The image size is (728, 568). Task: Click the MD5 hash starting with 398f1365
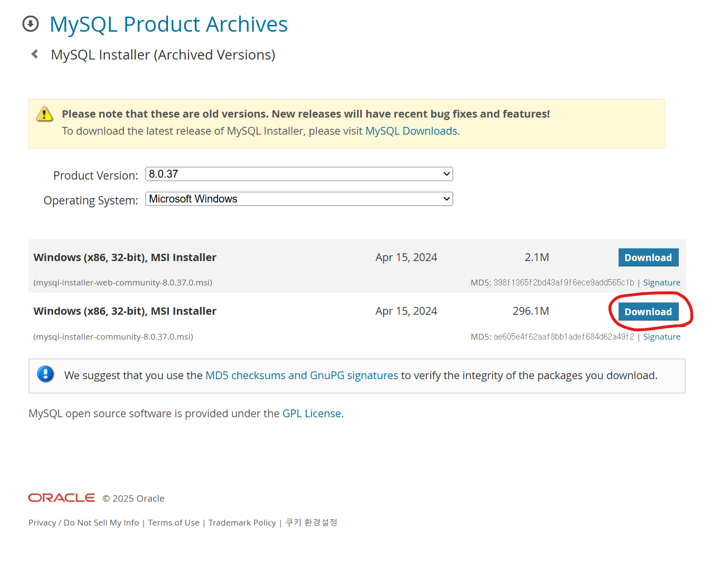[564, 283]
